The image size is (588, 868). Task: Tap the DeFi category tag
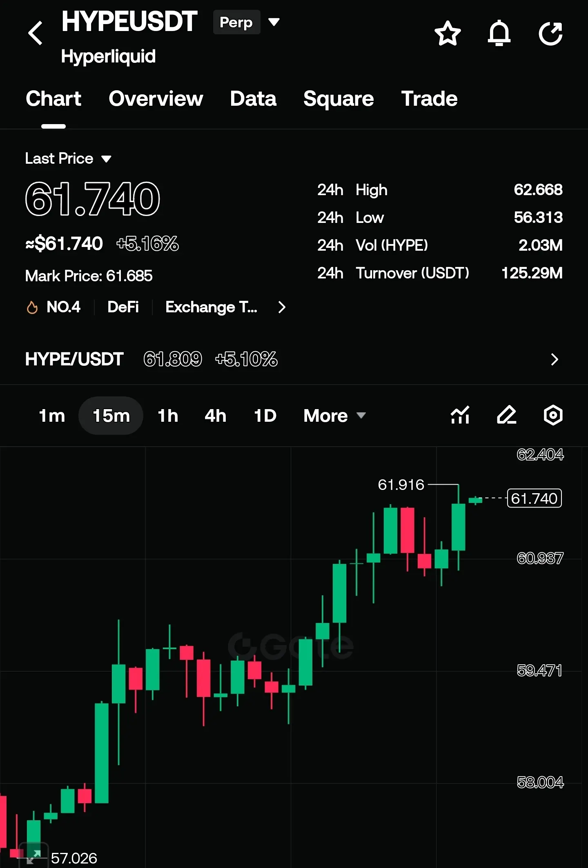pyautogui.click(x=123, y=307)
